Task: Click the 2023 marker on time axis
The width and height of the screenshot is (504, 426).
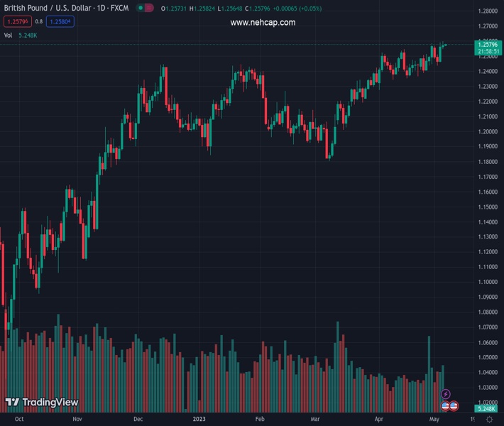Action: tap(200, 420)
